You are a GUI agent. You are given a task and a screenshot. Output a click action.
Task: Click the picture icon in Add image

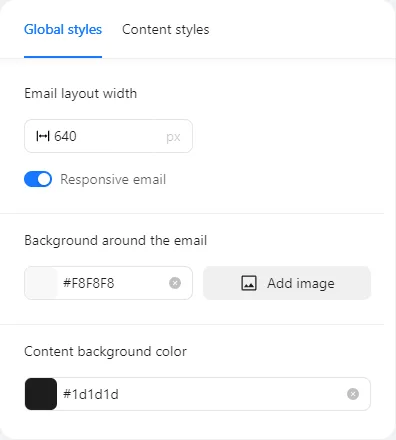[249, 283]
